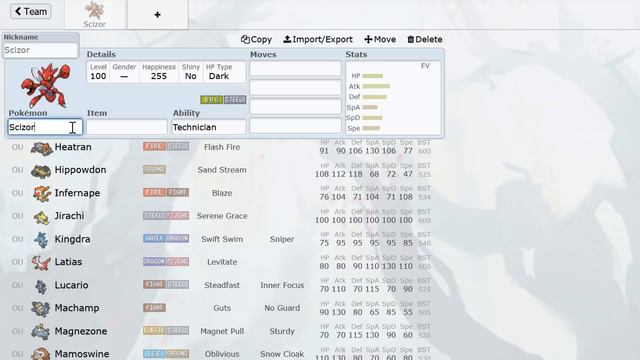This screenshot has width=640, height=360.
Task: Click Jirachi's Serene Grace ability
Action: (x=222, y=216)
